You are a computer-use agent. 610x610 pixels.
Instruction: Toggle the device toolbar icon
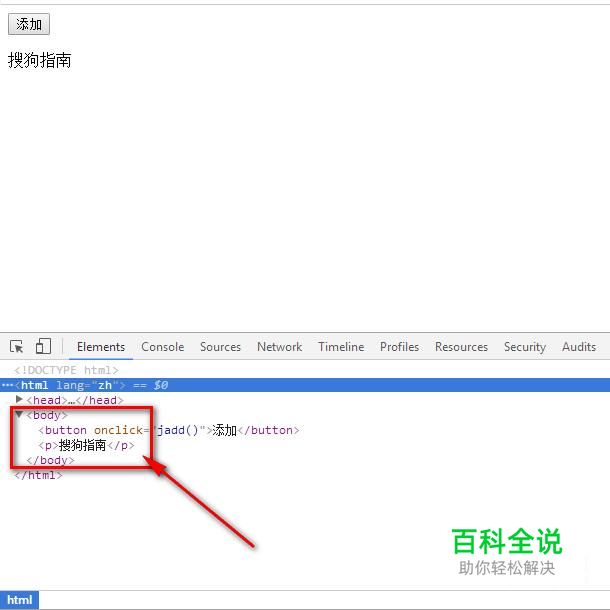coord(43,346)
